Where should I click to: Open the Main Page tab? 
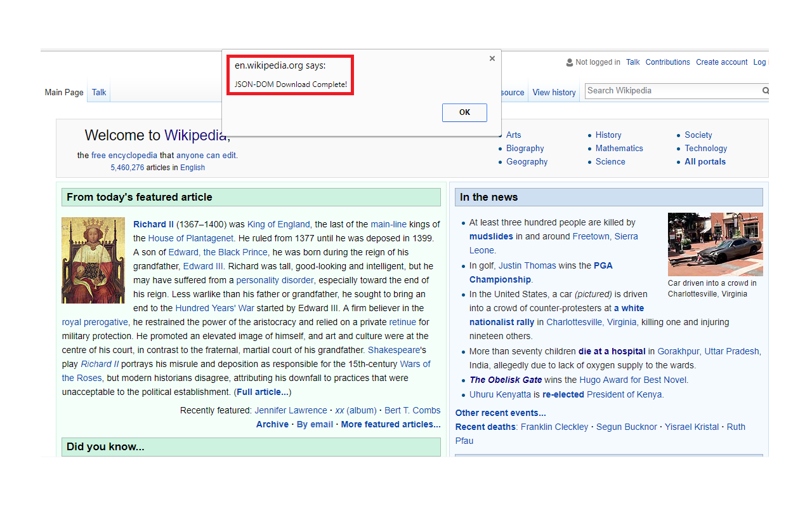pos(64,93)
